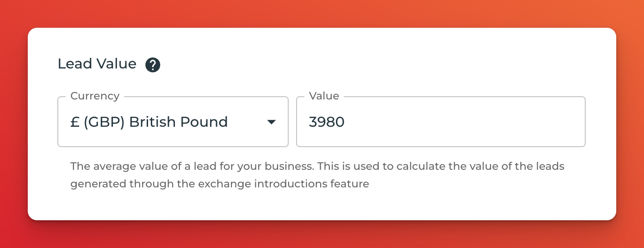644x248 pixels.
Task: Click into the Value input field
Action: [441, 122]
